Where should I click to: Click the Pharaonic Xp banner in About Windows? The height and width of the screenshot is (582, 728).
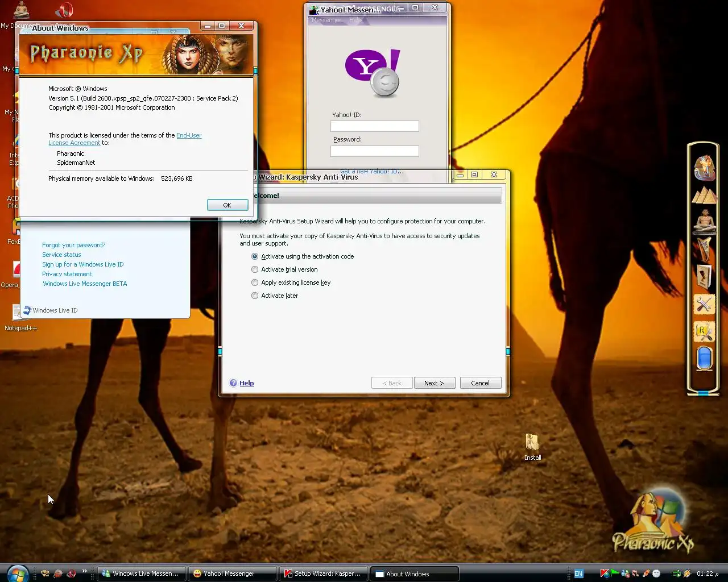click(x=136, y=55)
